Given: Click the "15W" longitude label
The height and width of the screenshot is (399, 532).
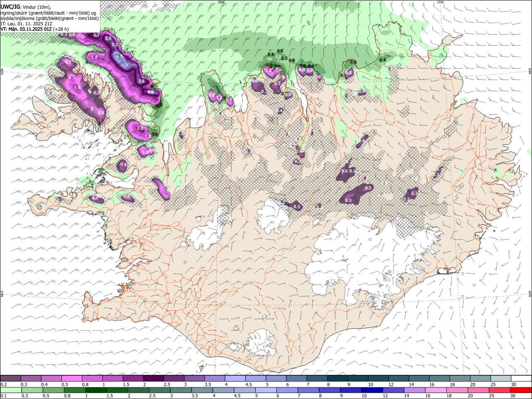Looking at the screenshot, I should (440, 2).
